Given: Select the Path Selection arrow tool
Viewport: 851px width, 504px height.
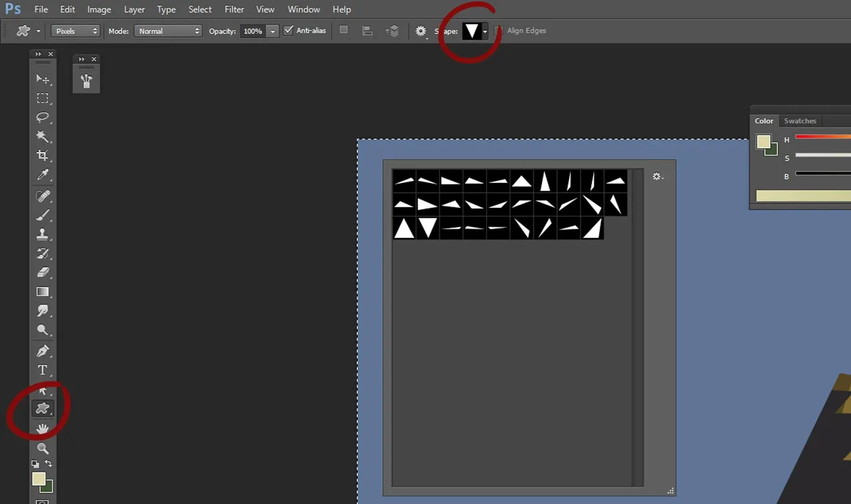Looking at the screenshot, I should [x=43, y=390].
